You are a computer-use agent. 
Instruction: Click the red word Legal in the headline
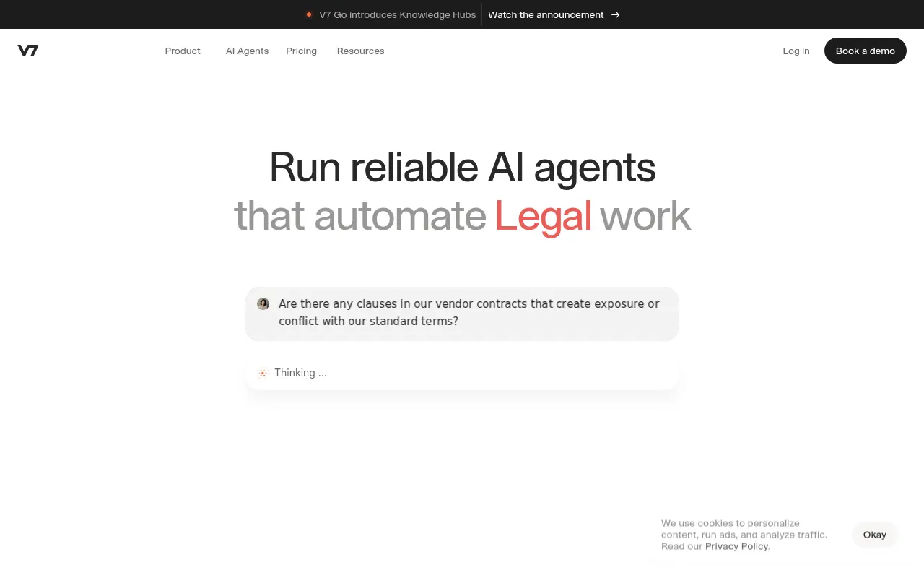coord(542,216)
